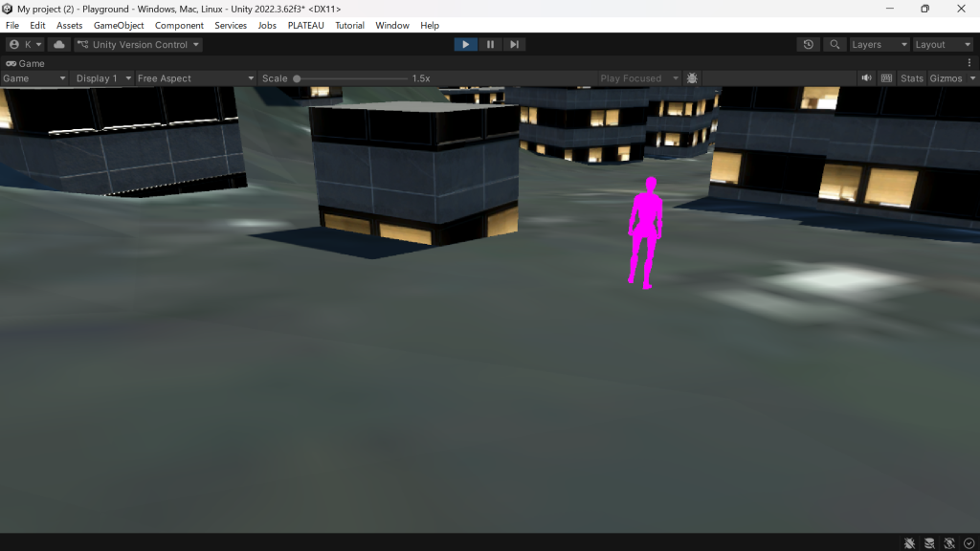Click the debug mode bug icon in status bar
The image size is (980, 551).
[909, 543]
